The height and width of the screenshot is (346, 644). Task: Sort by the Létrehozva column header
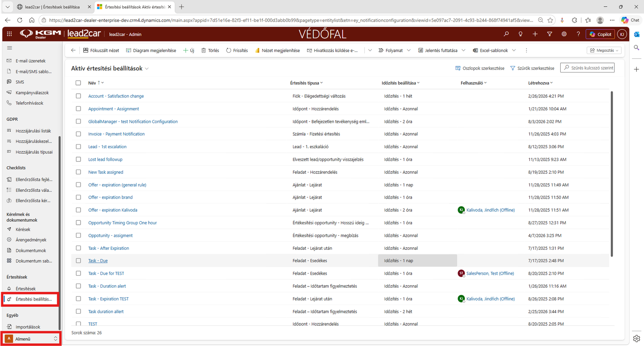coord(540,83)
